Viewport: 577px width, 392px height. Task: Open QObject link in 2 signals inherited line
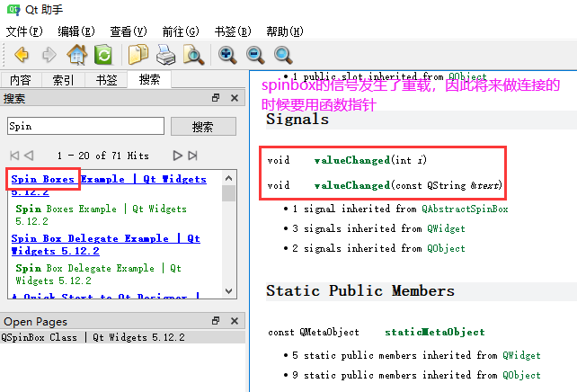(x=446, y=248)
